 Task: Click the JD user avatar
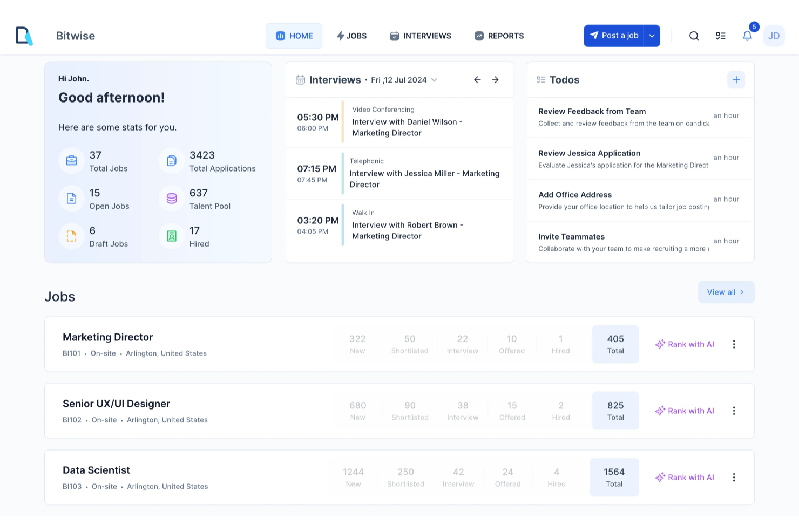point(774,36)
